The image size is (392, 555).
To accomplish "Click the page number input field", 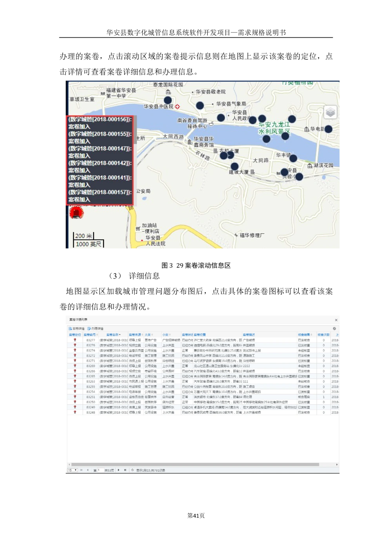I will (x=100, y=470).
